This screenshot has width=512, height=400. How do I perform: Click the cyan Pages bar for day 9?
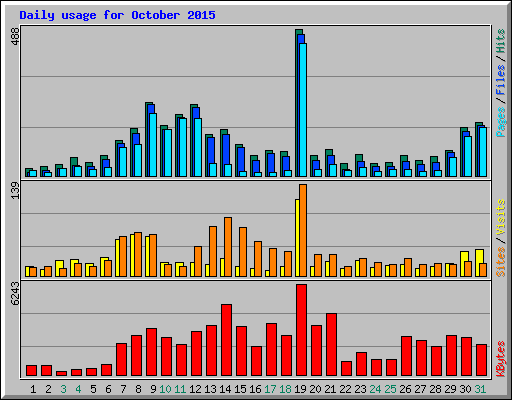(x=153, y=145)
